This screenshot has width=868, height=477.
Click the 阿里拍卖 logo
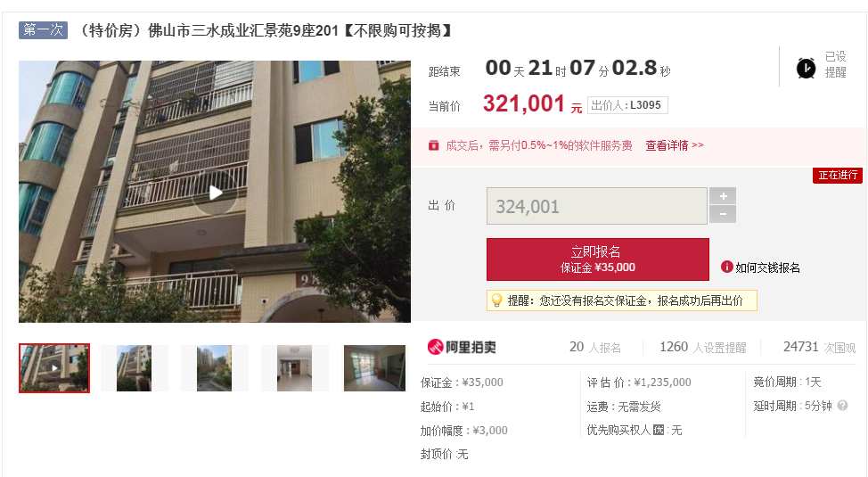point(462,348)
